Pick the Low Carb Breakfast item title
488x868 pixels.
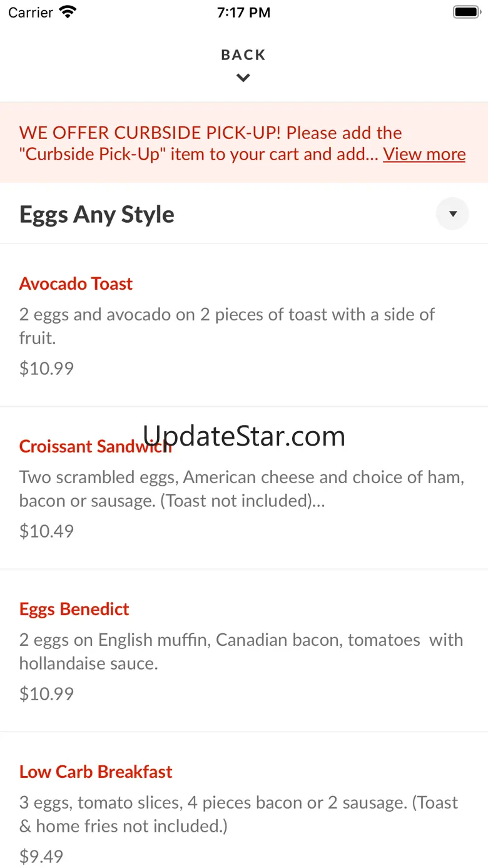[x=96, y=772]
